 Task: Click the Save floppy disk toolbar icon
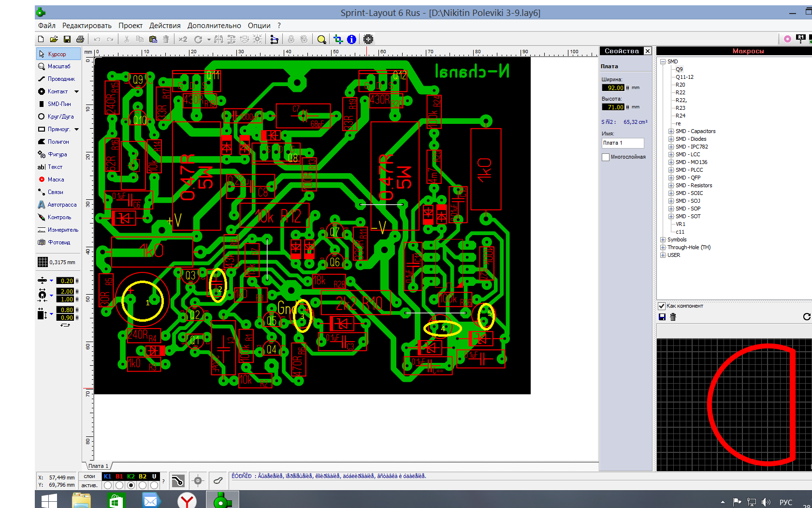67,39
